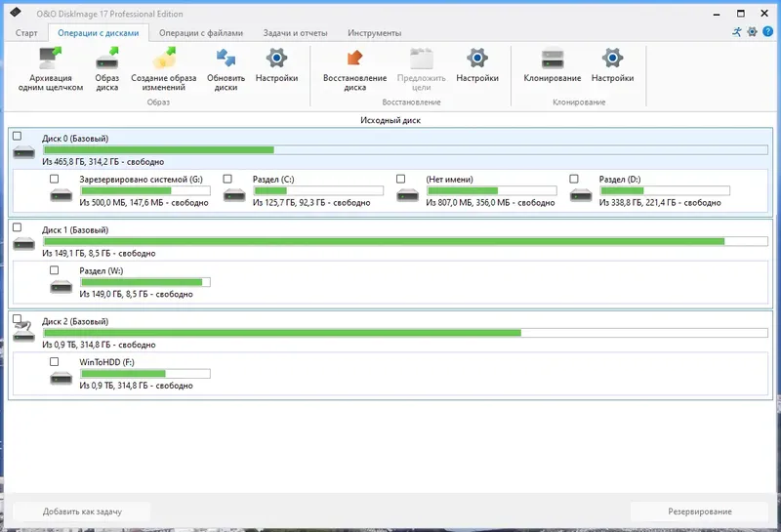Click the Диск 2 usage bar
Viewport: 781px width, 532px height.
[405, 333]
